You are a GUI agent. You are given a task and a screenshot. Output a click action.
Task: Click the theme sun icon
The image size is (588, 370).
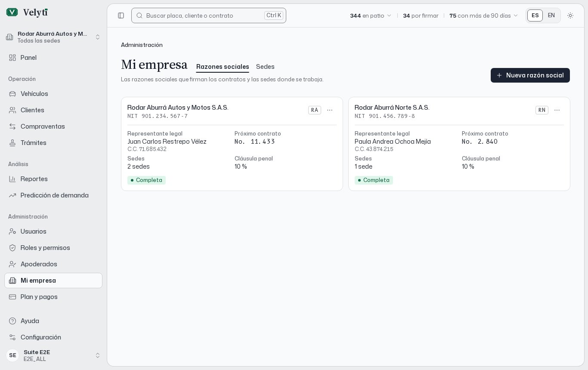(x=570, y=15)
